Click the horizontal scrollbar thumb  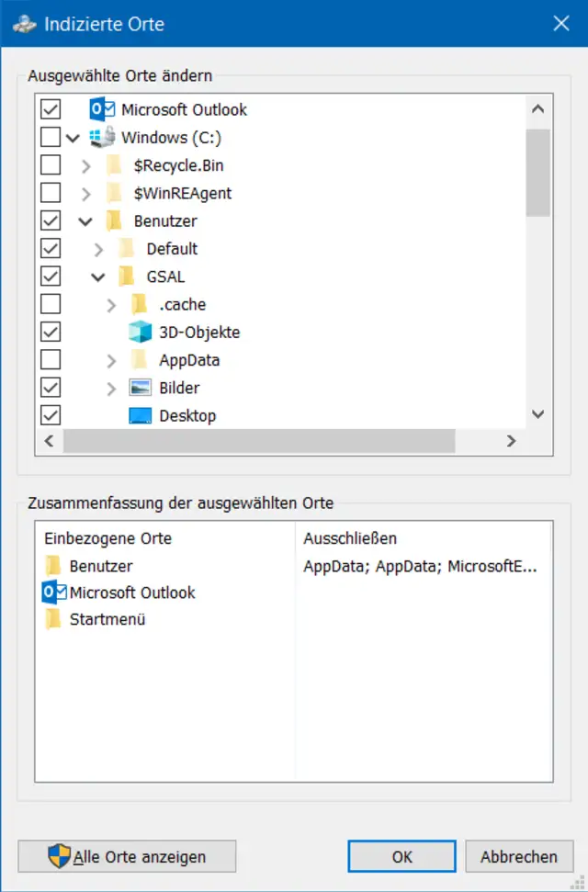pos(259,441)
